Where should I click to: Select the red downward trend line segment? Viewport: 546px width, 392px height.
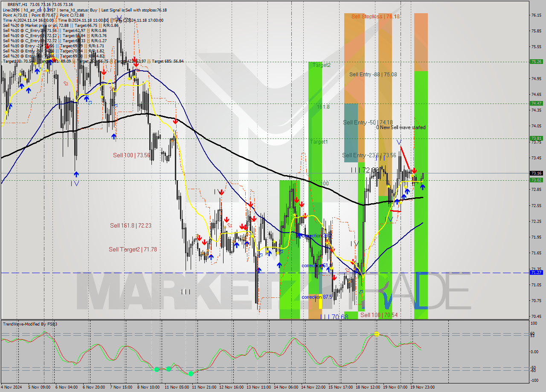405,158
